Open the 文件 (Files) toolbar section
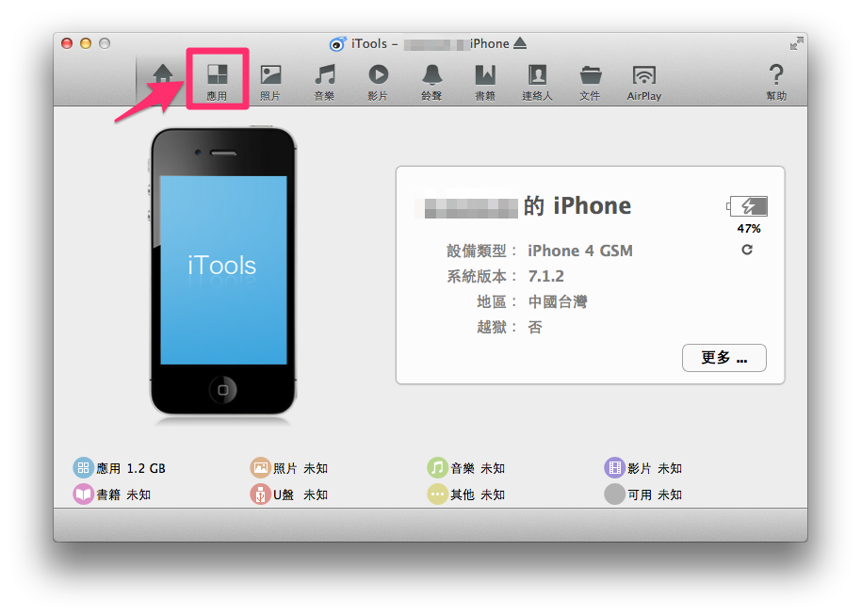The image size is (861, 616). tap(591, 82)
